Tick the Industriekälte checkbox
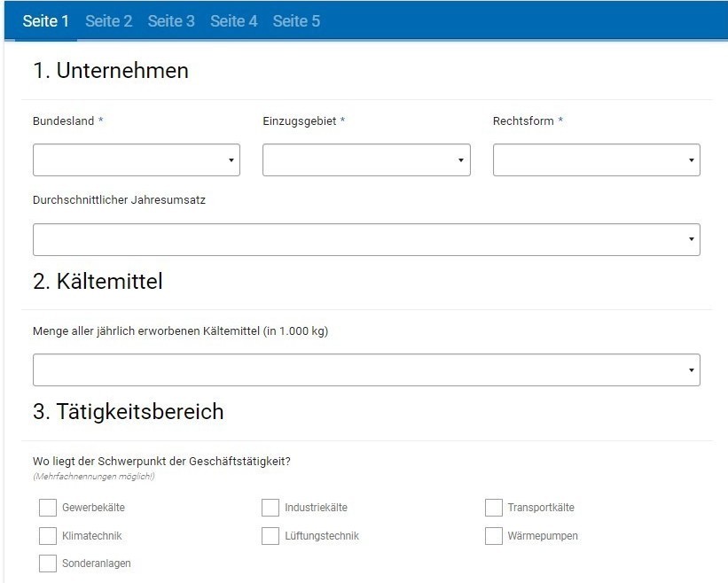The width and height of the screenshot is (728, 583). (270, 508)
